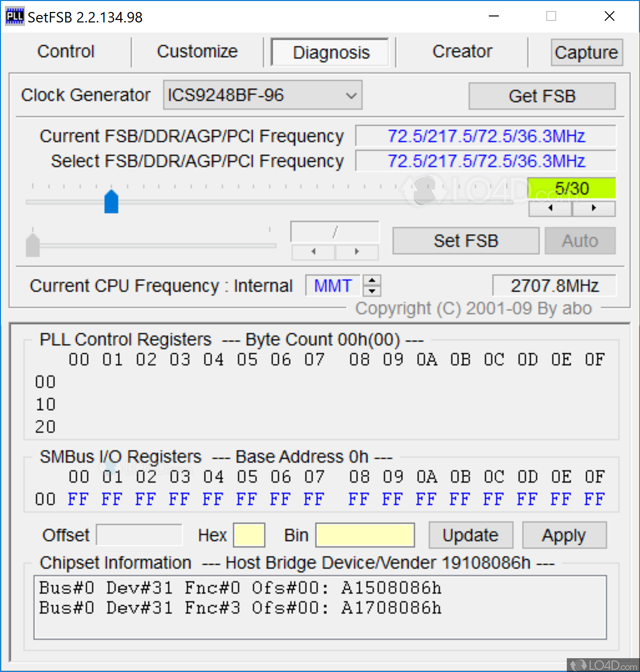The width and height of the screenshot is (640, 672).
Task: Click the up arrow of the MMT spinner
Action: tap(372, 280)
